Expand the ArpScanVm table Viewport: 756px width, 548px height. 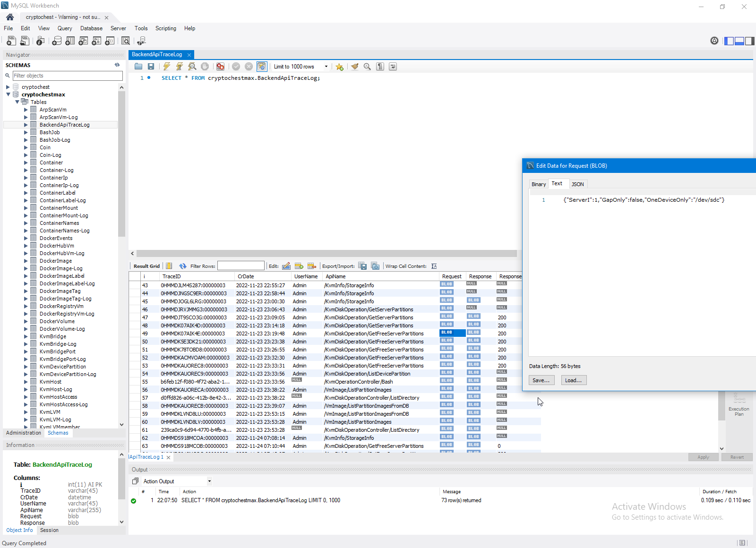(26, 110)
